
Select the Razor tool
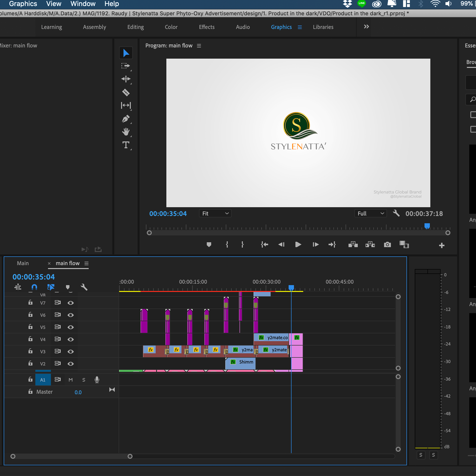pyautogui.click(x=126, y=92)
